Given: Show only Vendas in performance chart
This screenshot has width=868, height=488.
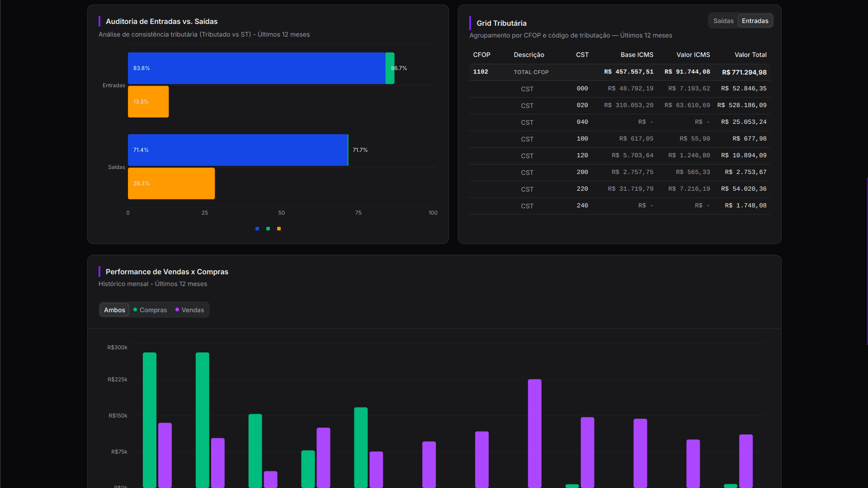Looking at the screenshot, I should (189, 310).
